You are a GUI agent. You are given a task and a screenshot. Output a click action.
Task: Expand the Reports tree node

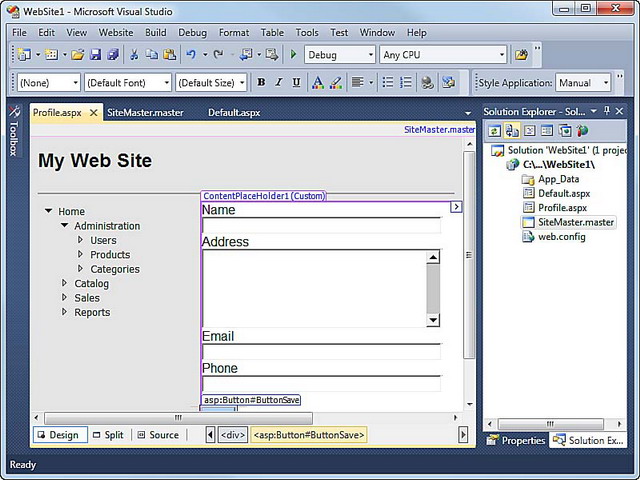pyautogui.click(x=64, y=312)
